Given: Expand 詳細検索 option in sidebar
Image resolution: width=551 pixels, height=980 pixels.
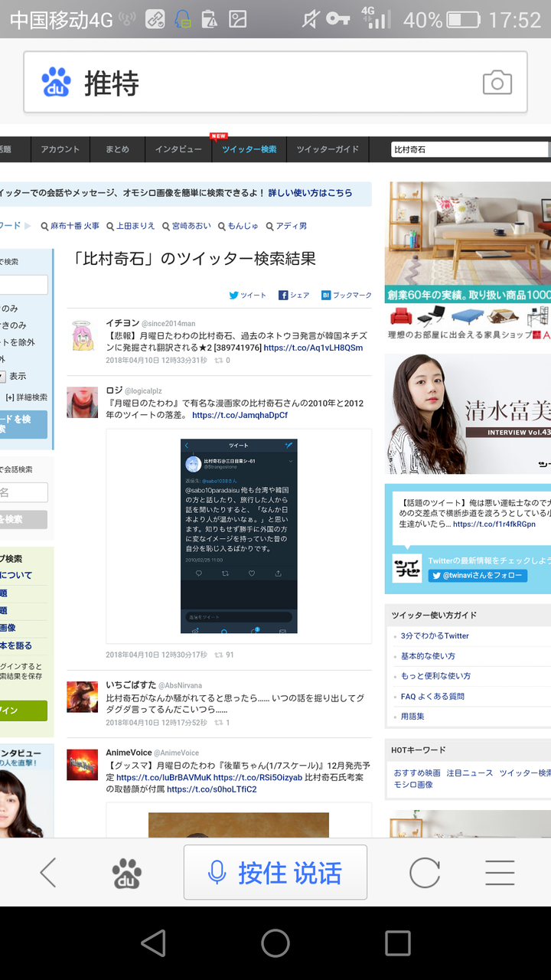Looking at the screenshot, I should click(26, 397).
